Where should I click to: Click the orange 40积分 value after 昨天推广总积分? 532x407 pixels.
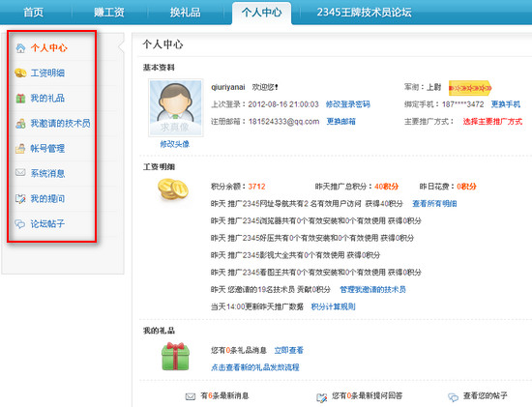(x=387, y=187)
